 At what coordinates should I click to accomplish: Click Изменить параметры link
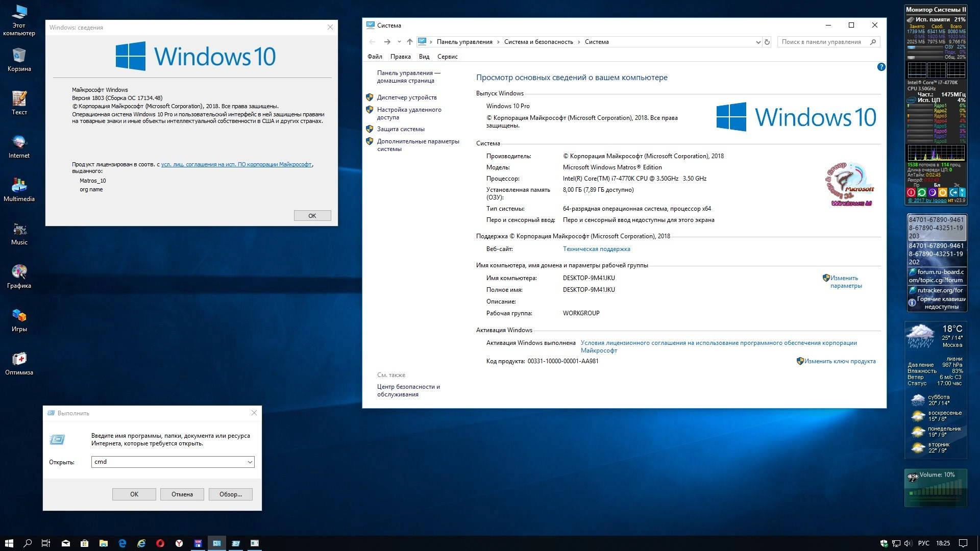point(846,282)
